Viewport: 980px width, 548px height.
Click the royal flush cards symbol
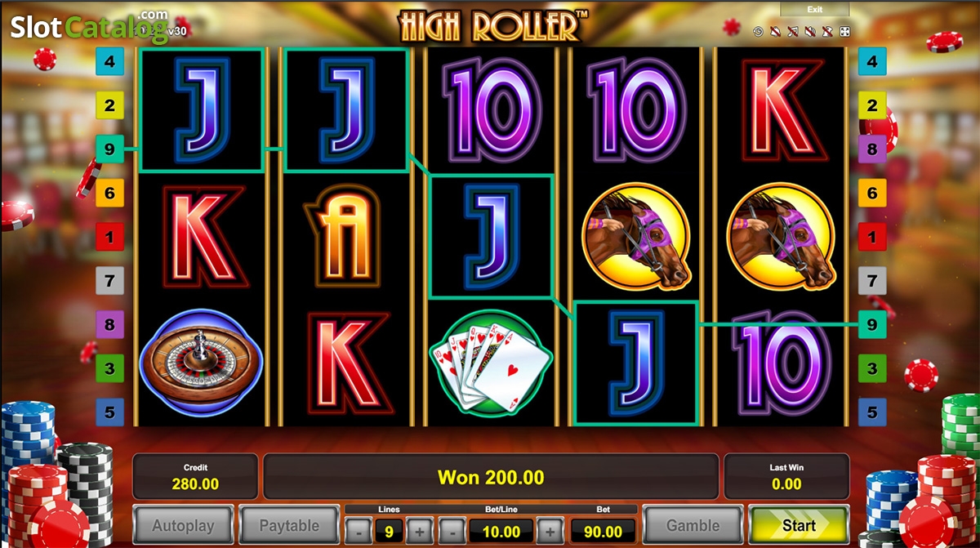[490, 361]
